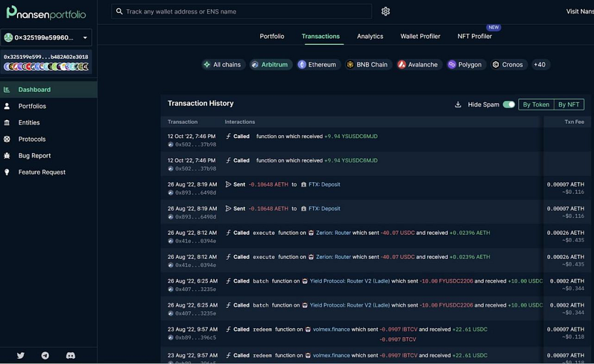The height and width of the screenshot is (364, 594).
Task: Click the row of token icons under wallet
Action: 46,66
